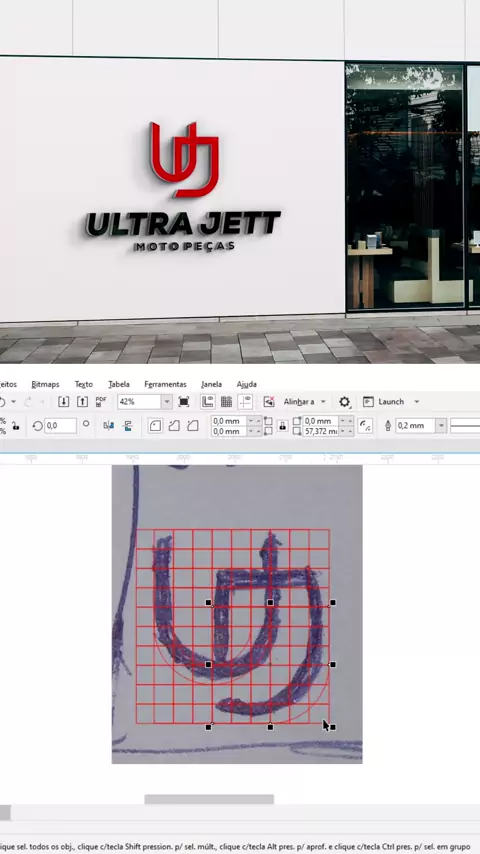Expand the Alinhar a dropdown

(x=305, y=402)
